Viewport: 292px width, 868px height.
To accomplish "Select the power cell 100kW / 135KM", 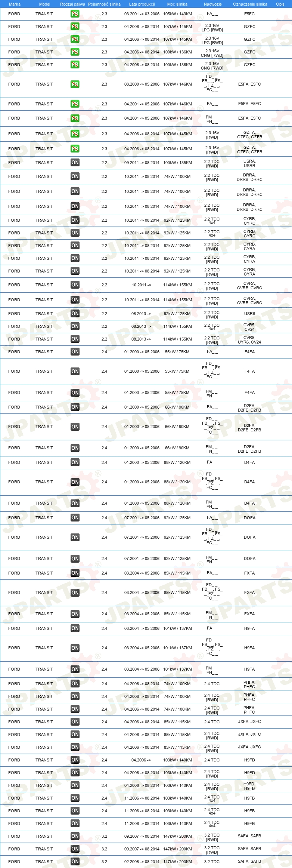I will click(178, 163).
